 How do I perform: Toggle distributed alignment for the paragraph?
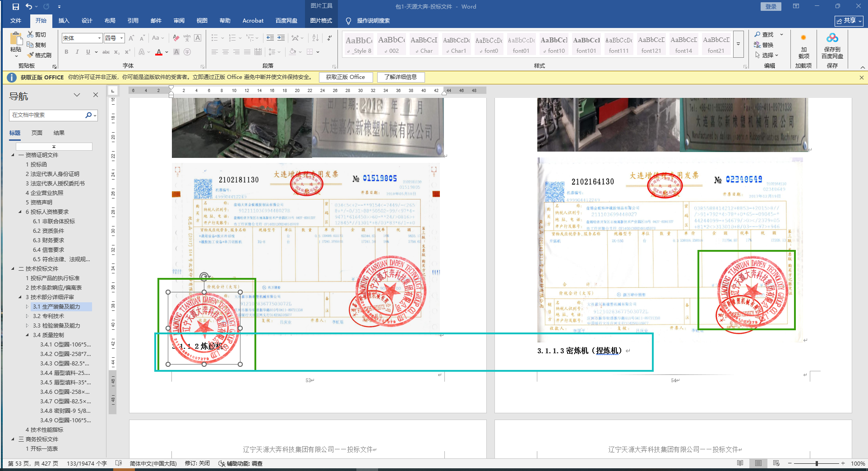[x=258, y=52]
